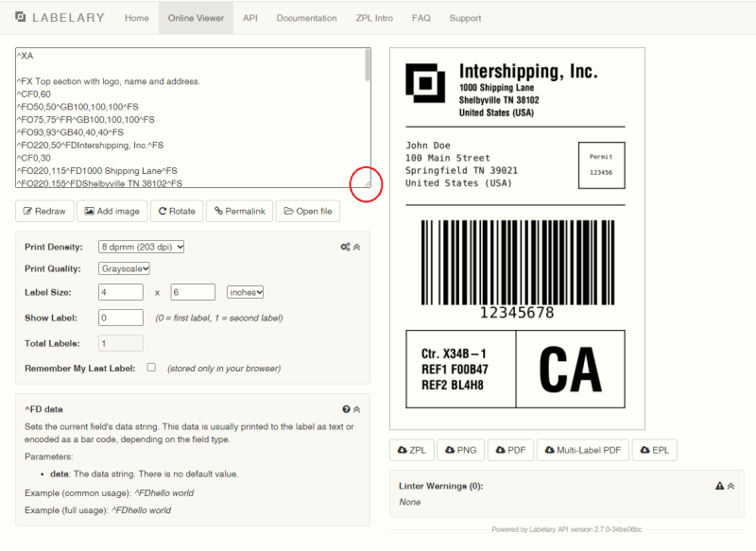Open the API page
This screenshot has height=551, width=756.
point(250,18)
